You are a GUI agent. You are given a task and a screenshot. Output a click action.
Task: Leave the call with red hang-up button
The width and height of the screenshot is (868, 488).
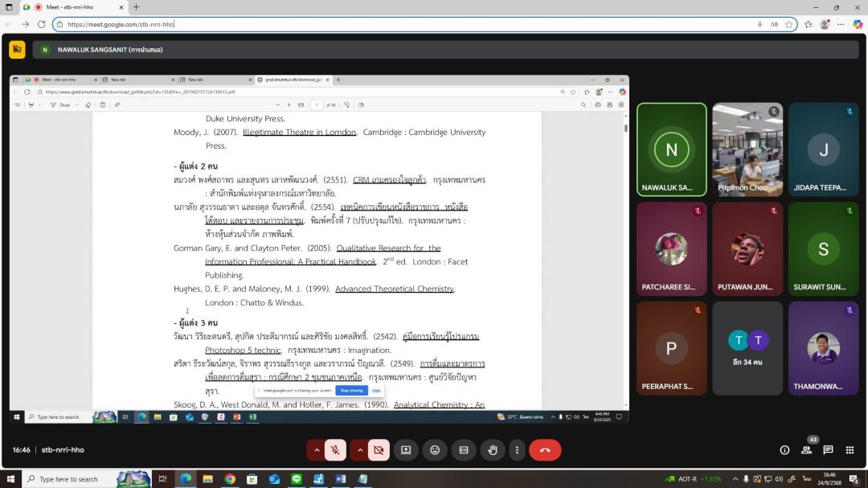[545, 450]
